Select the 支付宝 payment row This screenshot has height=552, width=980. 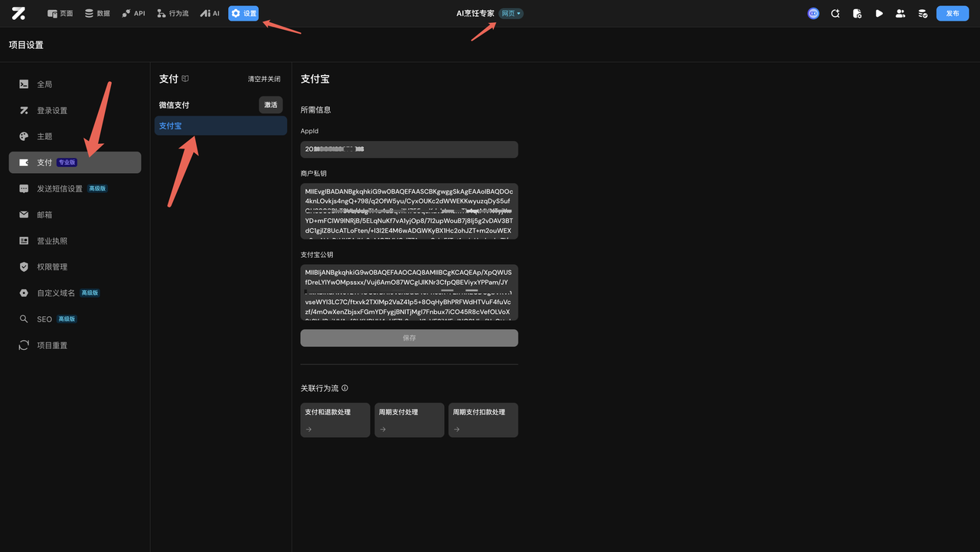point(220,126)
